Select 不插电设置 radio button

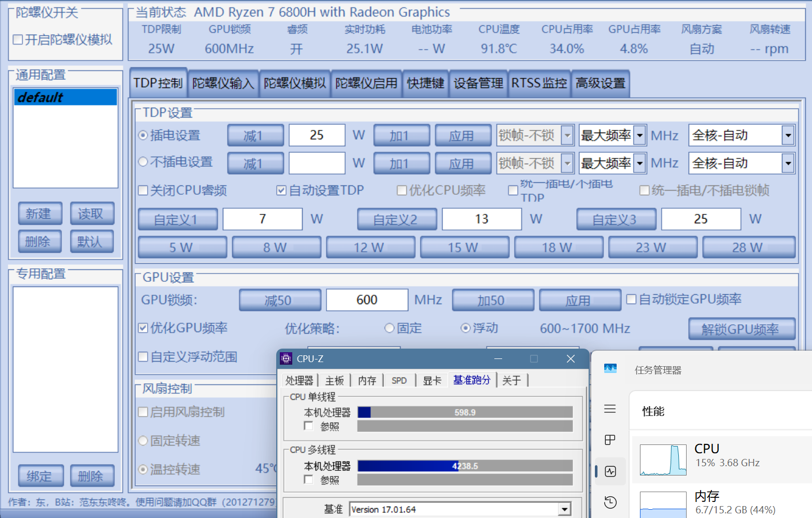(143, 162)
